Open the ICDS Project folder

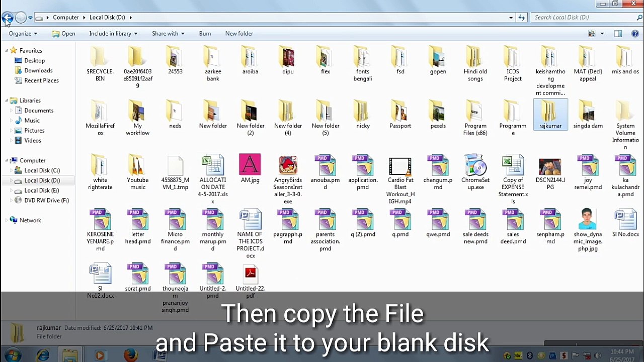pos(513,63)
